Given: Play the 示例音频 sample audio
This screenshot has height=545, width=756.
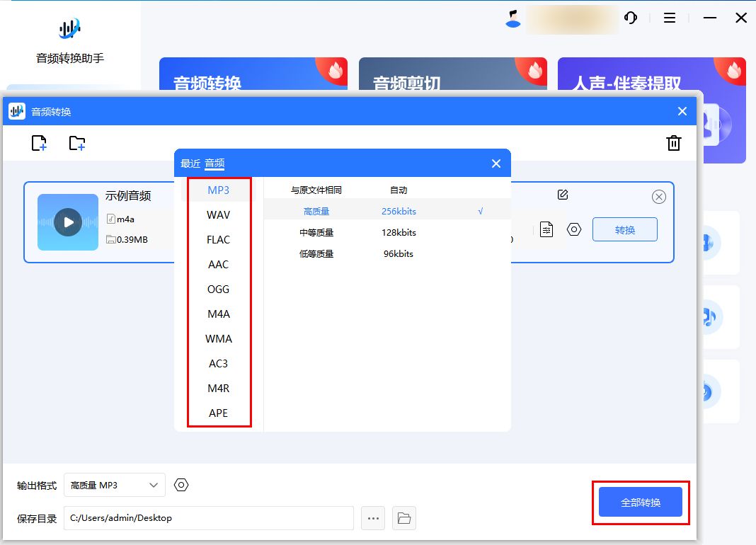Looking at the screenshot, I should 67,222.
